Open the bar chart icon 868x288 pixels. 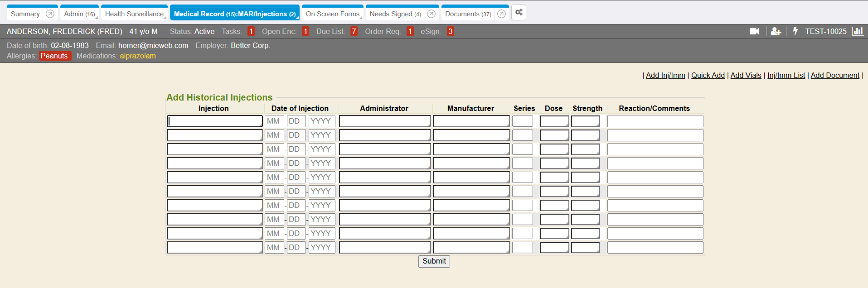[857, 31]
